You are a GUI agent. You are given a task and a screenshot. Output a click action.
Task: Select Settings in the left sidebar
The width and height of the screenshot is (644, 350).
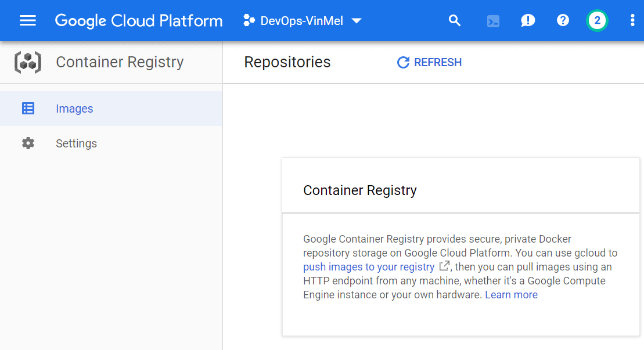click(x=76, y=143)
